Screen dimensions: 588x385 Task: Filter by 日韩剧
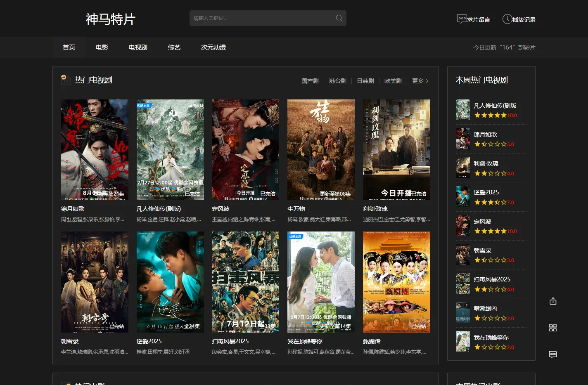[x=365, y=81]
